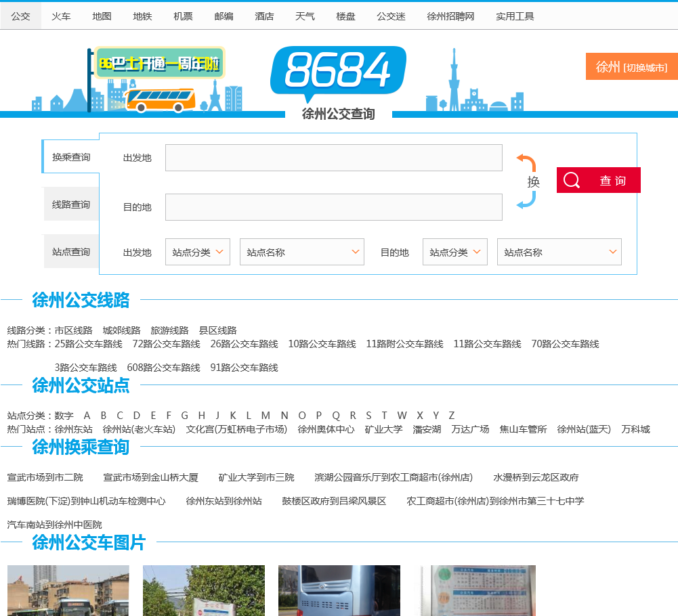Expand the 出发地 站点分类 dropdown
Screen dimensions: 678x616
click(x=198, y=252)
